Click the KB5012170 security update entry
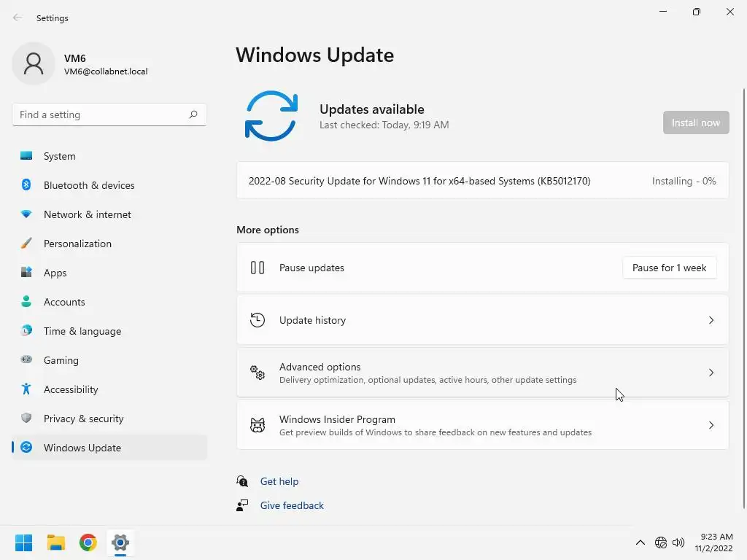The width and height of the screenshot is (747, 560). (x=483, y=181)
